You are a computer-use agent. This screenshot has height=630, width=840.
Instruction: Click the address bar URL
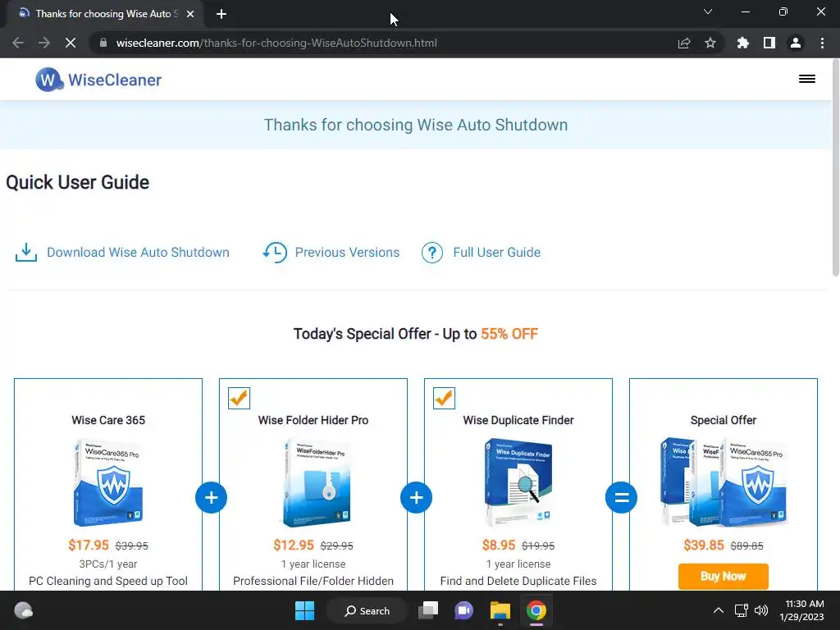tap(276, 43)
